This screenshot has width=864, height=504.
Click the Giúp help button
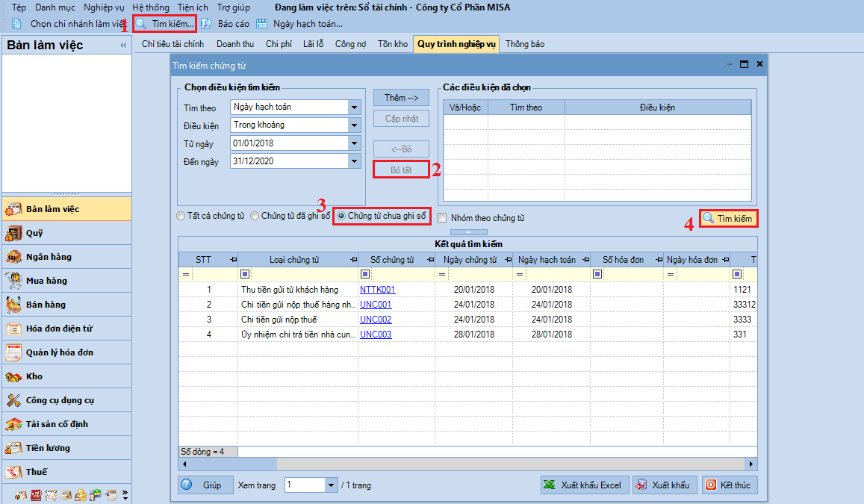[x=205, y=485]
